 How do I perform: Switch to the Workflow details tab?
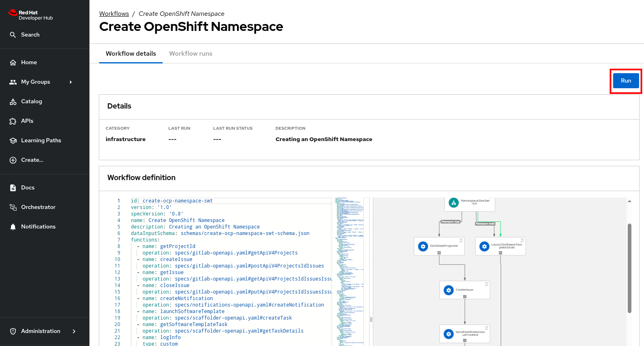pyautogui.click(x=131, y=54)
